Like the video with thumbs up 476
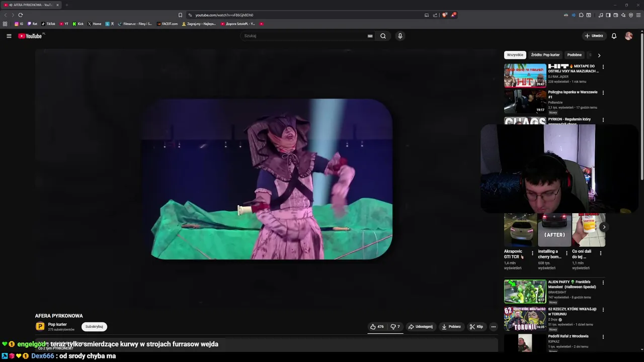The image size is (644, 362). click(377, 326)
